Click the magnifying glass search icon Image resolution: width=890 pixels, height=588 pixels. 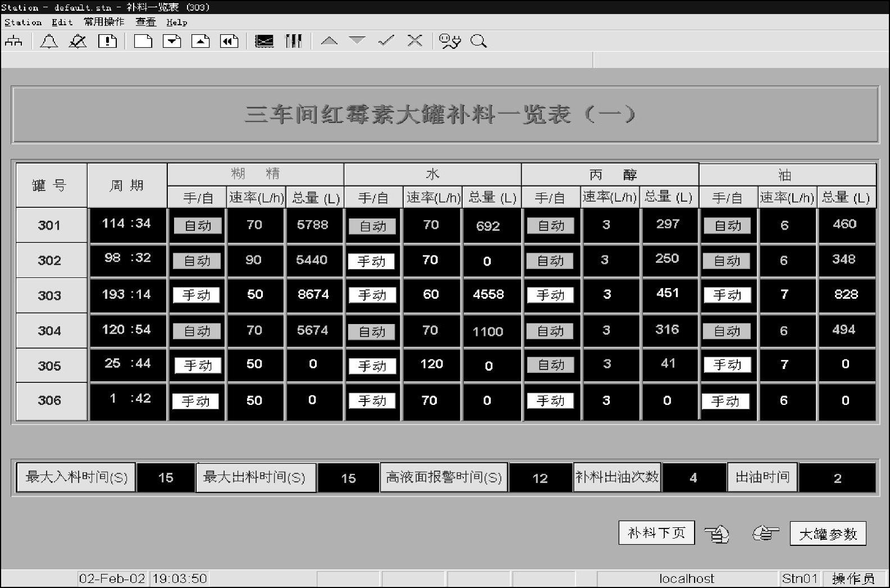478,41
